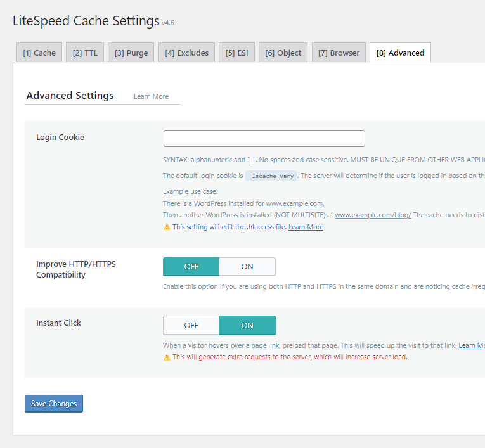Switch Instant Click to OFF
The height and width of the screenshot is (448, 485).
191,325
